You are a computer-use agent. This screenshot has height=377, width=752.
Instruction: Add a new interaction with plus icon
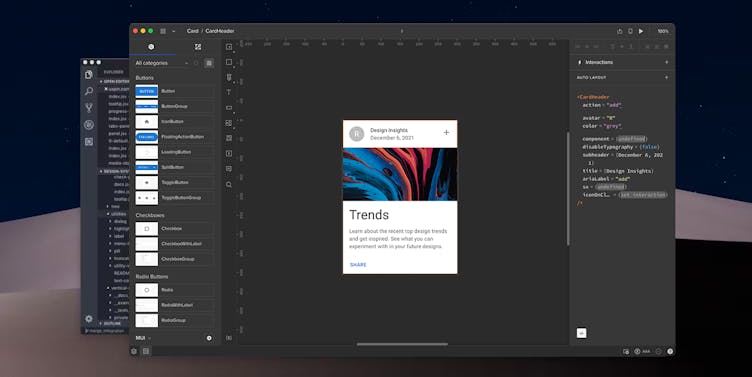click(x=667, y=62)
